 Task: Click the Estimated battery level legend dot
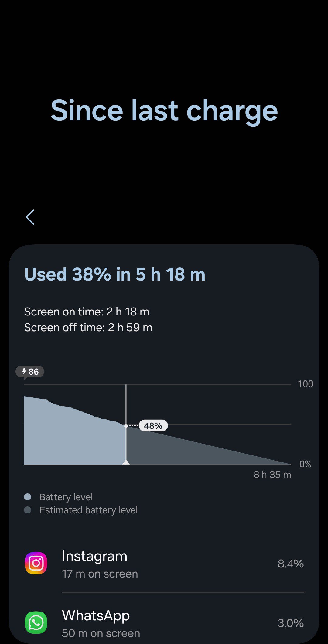pyautogui.click(x=28, y=510)
